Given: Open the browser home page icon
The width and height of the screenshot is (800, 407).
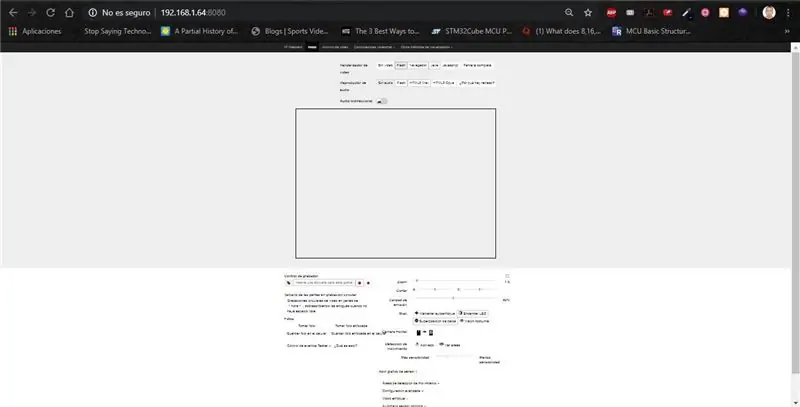Looking at the screenshot, I should coord(69,13).
